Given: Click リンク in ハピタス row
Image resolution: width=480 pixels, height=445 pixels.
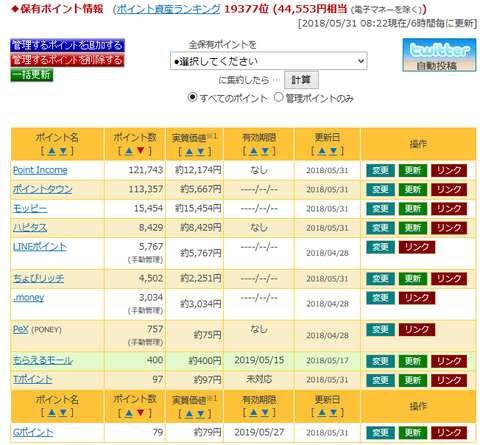Looking at the screenshot, I should click(x=449, y=228).
